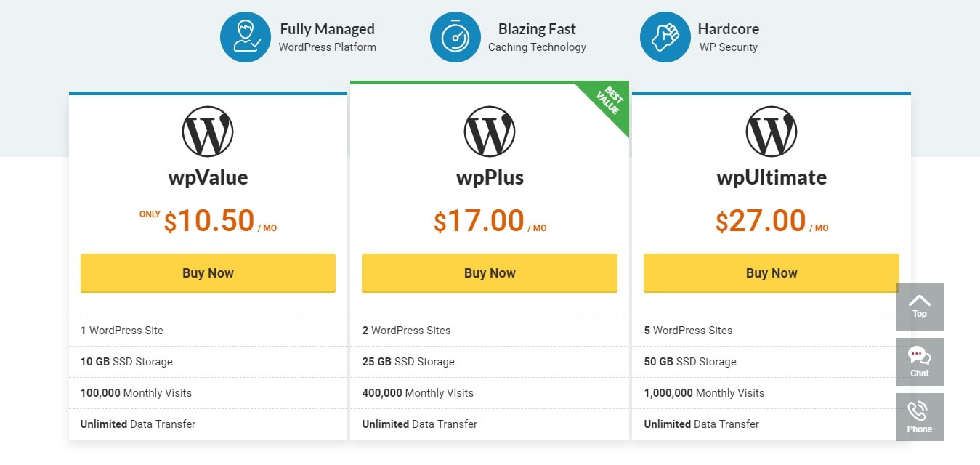The height and width of the screenshot is (465, 980).
Task: Buy the wpUltimate plan
Action: (772, 273)
